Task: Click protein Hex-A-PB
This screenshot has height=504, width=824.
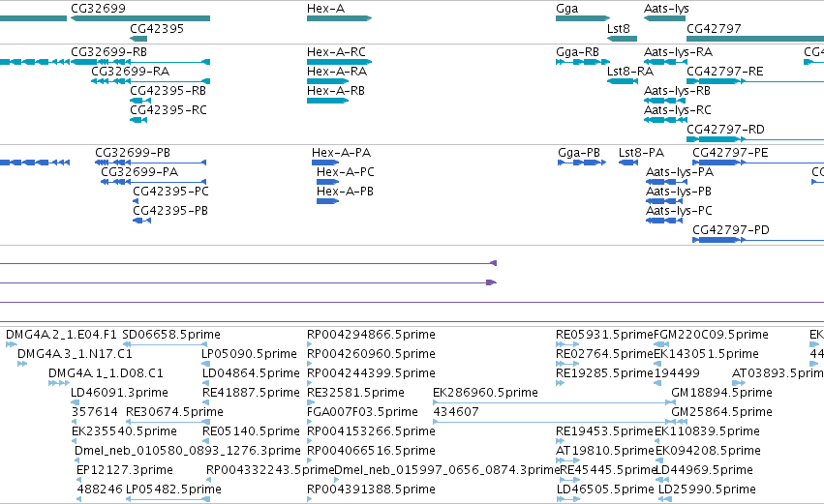Action: coord(345,192)
